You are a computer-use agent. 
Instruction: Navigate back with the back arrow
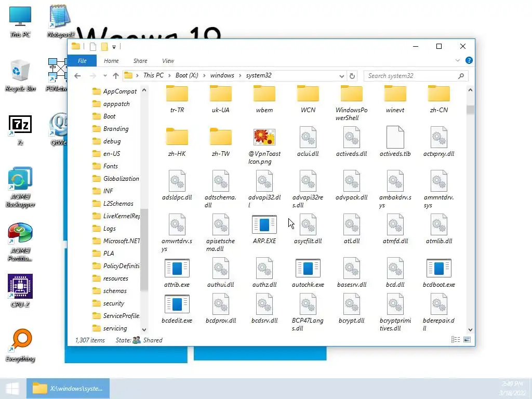coord(77,76)
